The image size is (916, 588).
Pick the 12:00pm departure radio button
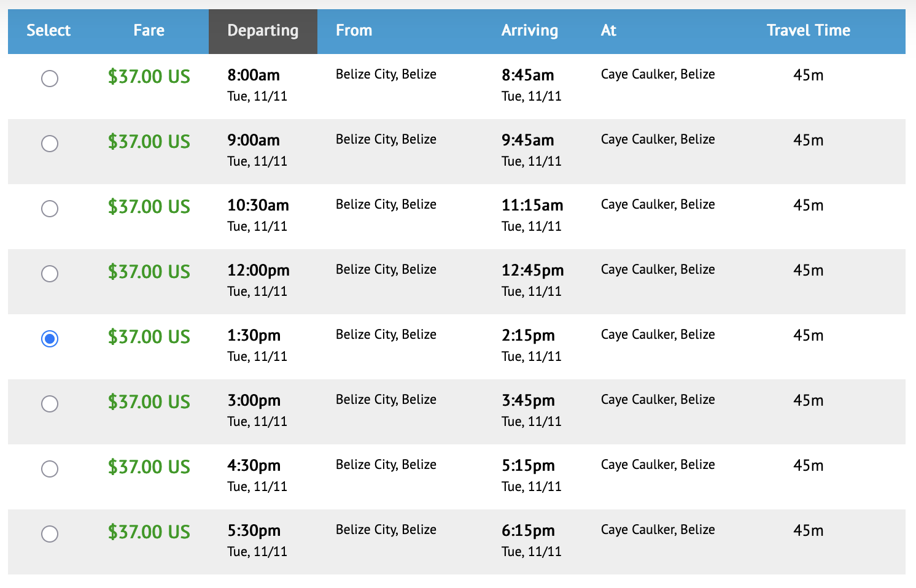(x=50, y=274)
